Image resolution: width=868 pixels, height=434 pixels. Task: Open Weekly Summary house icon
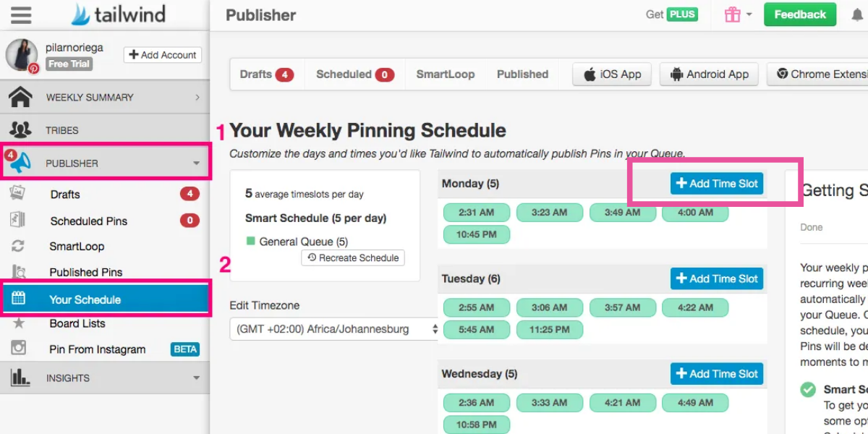pyautogui.click(x=20, y=97)
